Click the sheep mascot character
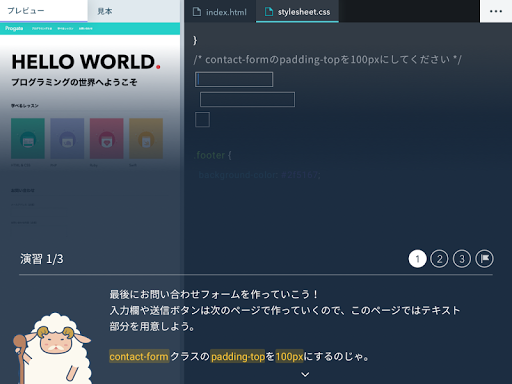The width and height of the screenshot is (512, 384). pyautogui.click(x=52, y=348)
